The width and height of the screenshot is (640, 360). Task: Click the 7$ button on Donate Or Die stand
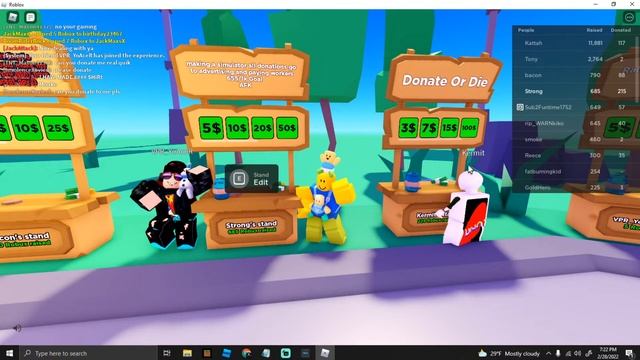pos(429,128)
